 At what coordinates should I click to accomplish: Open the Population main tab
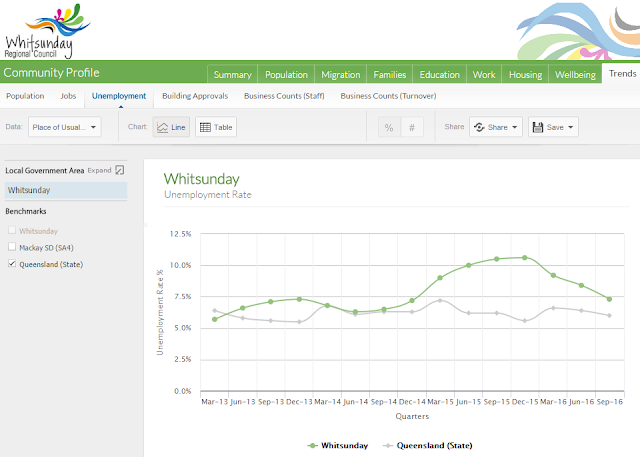[x=286, y=74]
